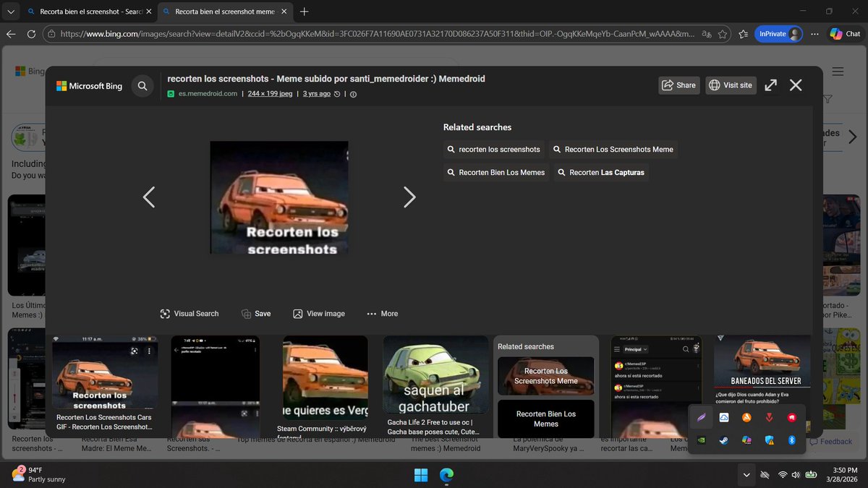Viewport: 868px width, 488px height.
Task: Open the tab actions dropdown menu
Action: [x=10, y=12]
